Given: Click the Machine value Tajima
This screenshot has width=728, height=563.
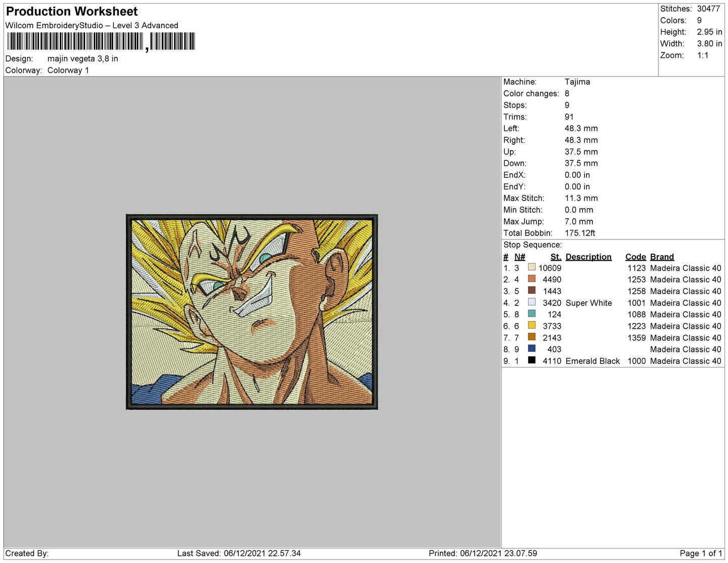Looking at the screenshot, I should (577, 82).
